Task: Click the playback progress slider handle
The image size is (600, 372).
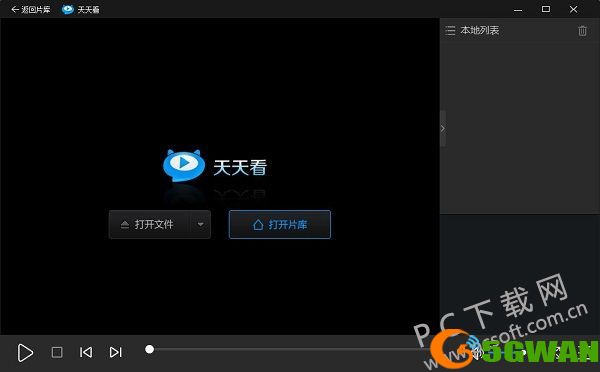Action: (150, 349)
